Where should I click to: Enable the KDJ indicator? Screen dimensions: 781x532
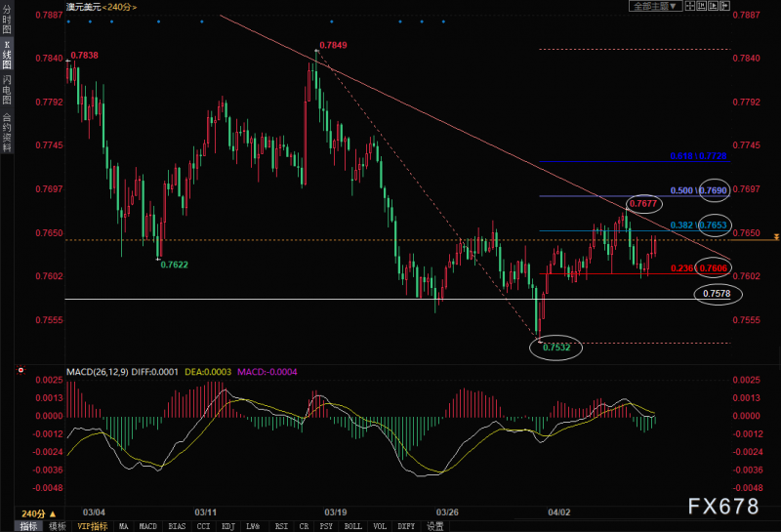[228, 526]
